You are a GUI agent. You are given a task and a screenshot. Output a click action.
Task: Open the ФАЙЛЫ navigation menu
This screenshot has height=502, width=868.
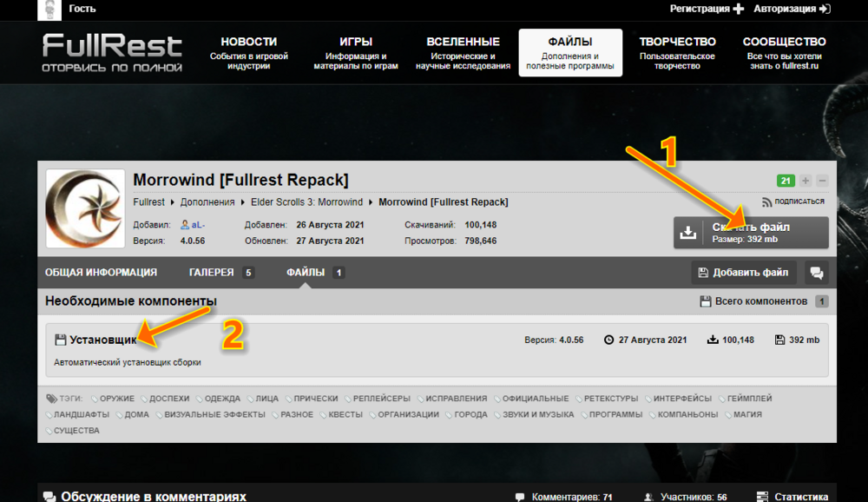point(570,53)
